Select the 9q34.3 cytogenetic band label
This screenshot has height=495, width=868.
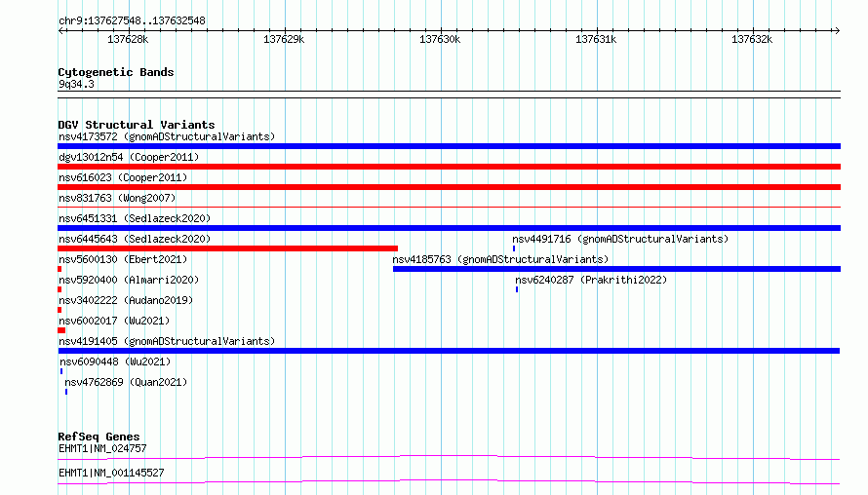[x=76, y=84]
